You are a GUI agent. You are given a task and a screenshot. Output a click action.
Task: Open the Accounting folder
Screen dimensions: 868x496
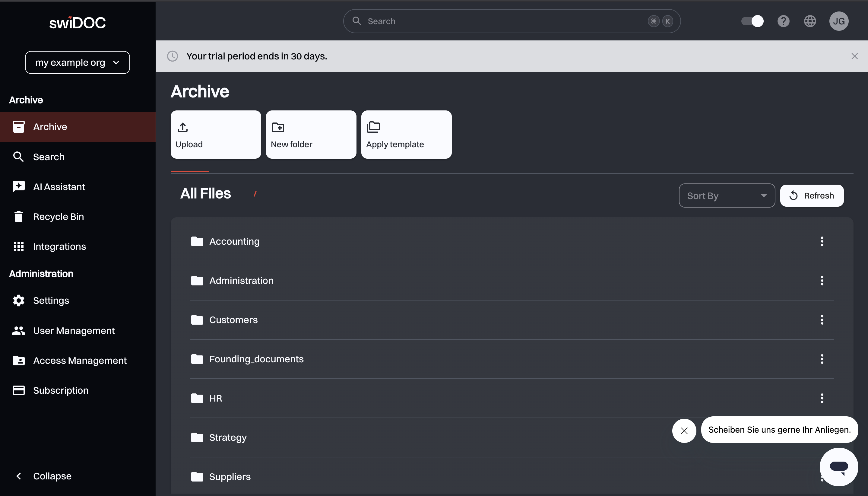coord(512,241)
